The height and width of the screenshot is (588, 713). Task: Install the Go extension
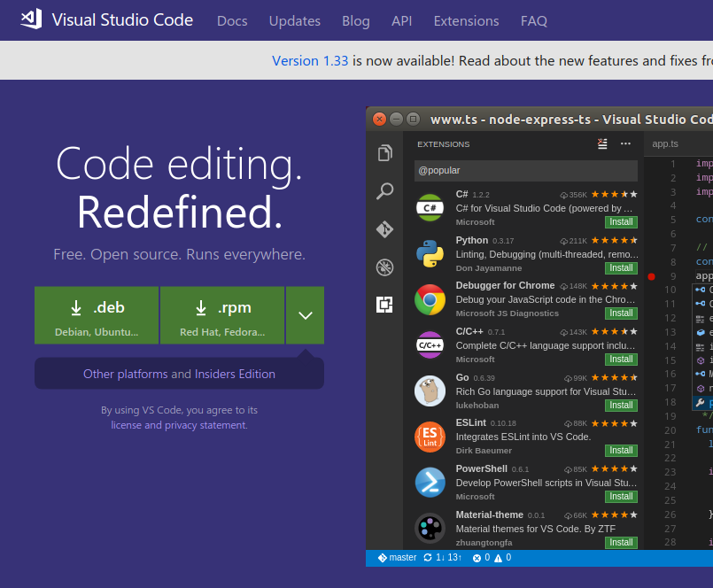click(621, 406)
